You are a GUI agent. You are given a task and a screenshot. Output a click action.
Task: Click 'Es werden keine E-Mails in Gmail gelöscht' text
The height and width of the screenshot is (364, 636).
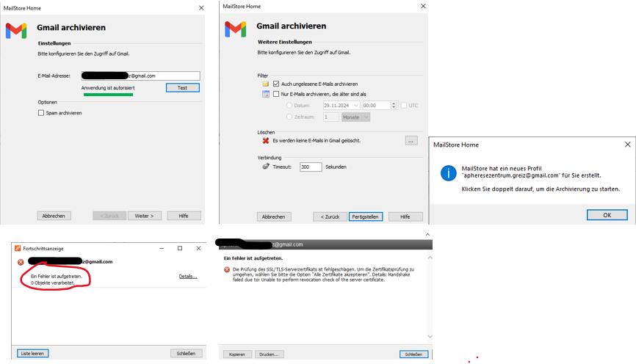[x=317, y=141]
